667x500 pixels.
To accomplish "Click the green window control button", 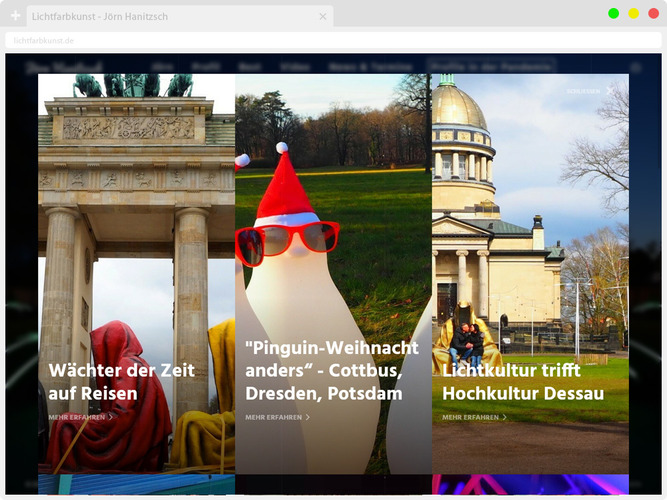I will tap(613, 13).
